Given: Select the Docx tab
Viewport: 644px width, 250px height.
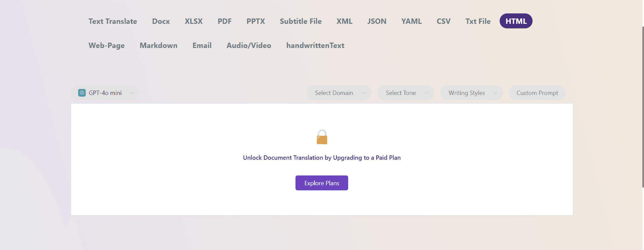Looking at the screenshot, I should pos(161,21).
